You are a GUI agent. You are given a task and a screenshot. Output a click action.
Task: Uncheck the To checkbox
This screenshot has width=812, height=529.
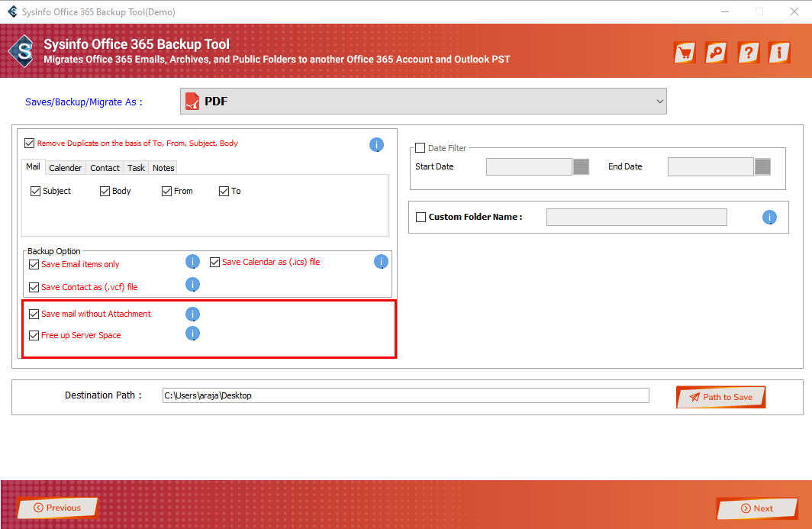224,191
